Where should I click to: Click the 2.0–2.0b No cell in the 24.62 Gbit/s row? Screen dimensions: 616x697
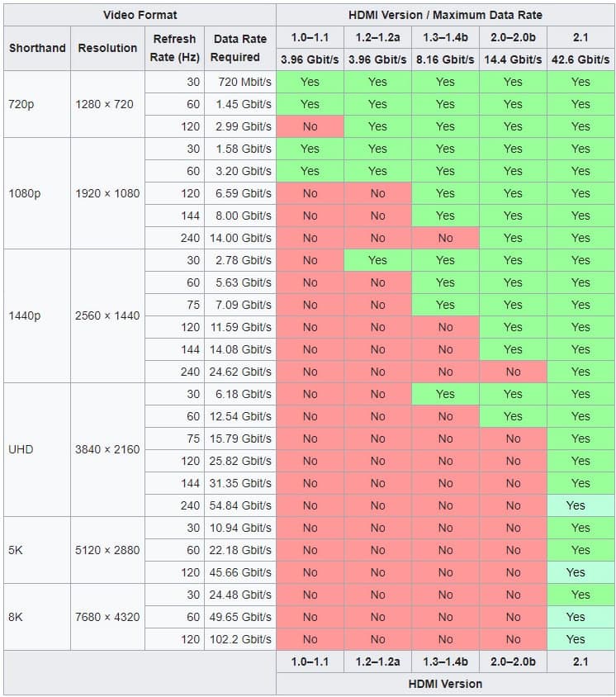(x=513, y=372)
